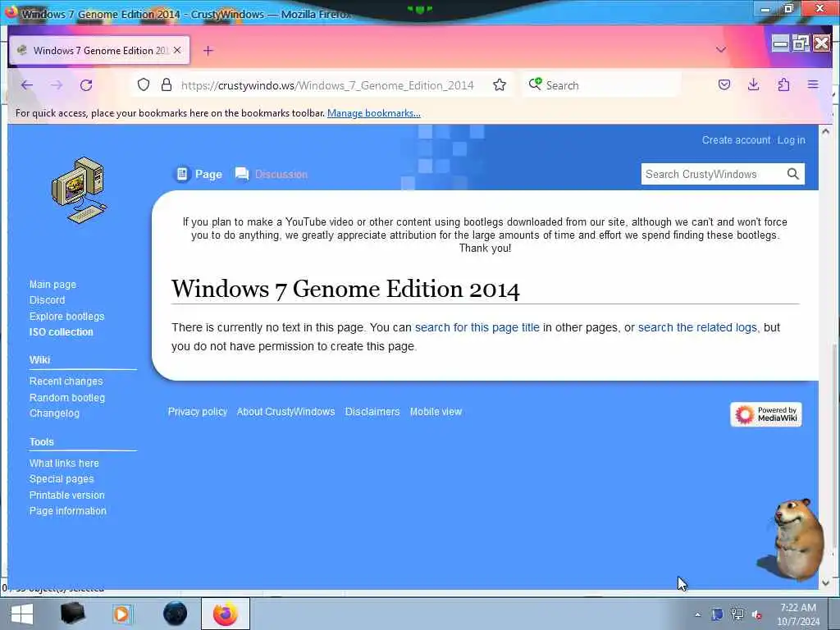Screen dimensions: 840x630
Task: Switch to the Discussion tab
Action: click(271, 174)
